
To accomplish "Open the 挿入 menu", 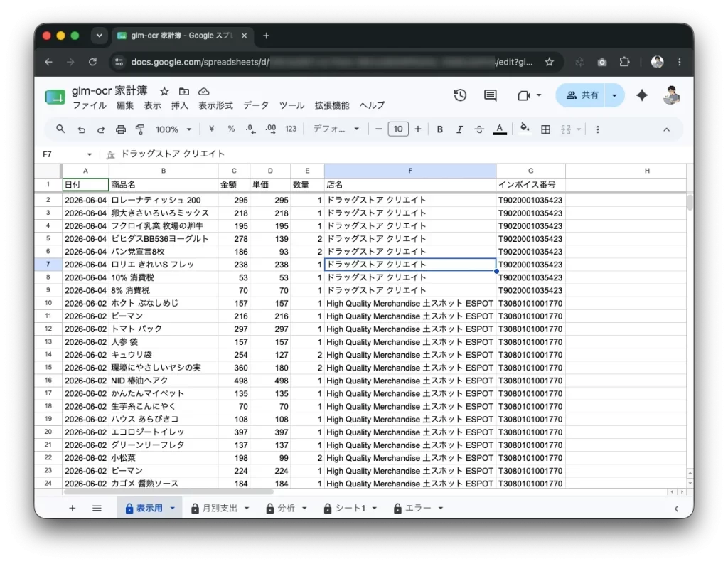I will point(180,105).
